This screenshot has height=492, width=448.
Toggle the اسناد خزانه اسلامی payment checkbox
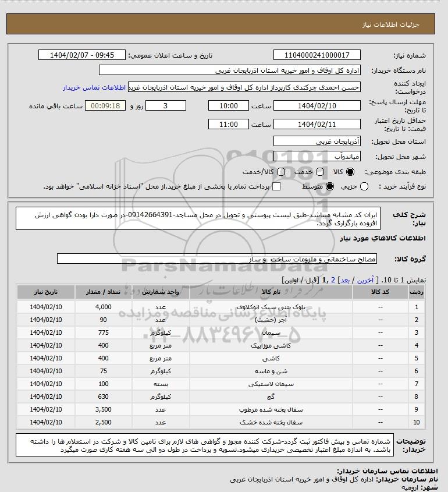[x=276, y=186]
